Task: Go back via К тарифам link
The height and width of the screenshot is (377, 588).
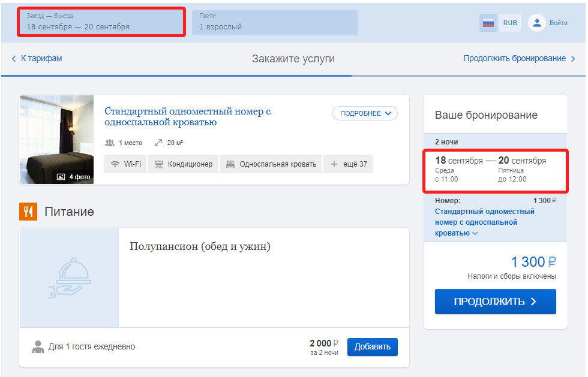Action: coord(37,59)
